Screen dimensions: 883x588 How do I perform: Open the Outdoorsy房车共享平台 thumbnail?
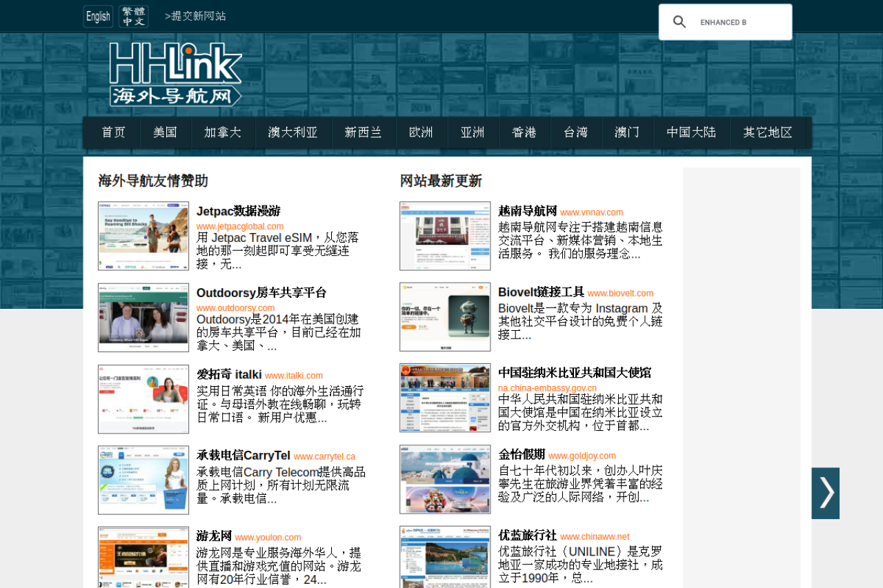(x=143, y=317)
